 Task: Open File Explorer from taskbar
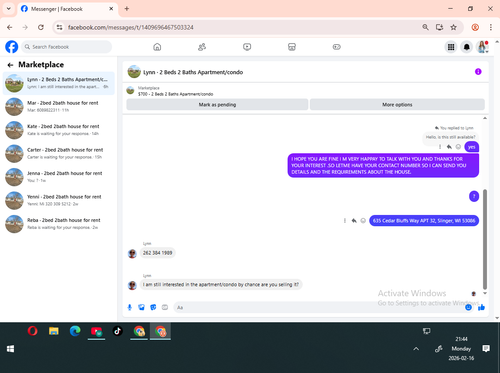(54, 331)
